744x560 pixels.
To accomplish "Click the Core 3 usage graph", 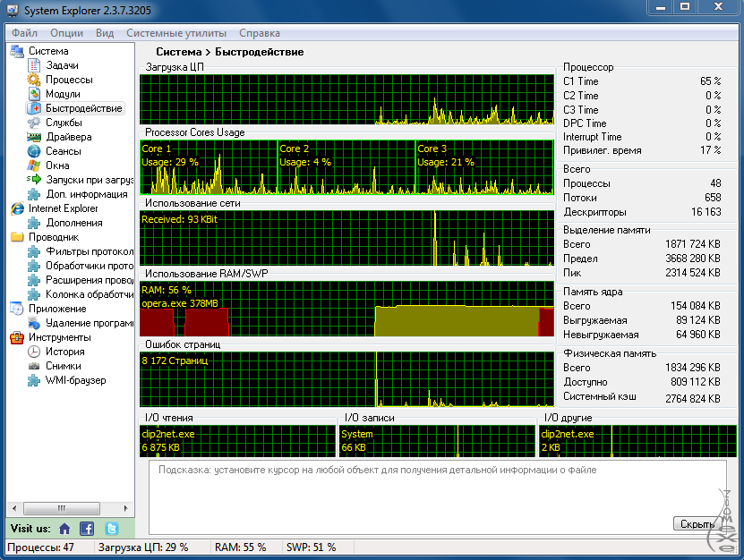I will [485, 167].
